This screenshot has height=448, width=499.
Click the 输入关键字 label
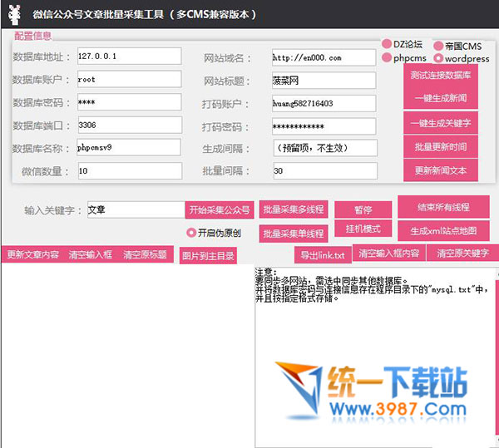(53, 210)
